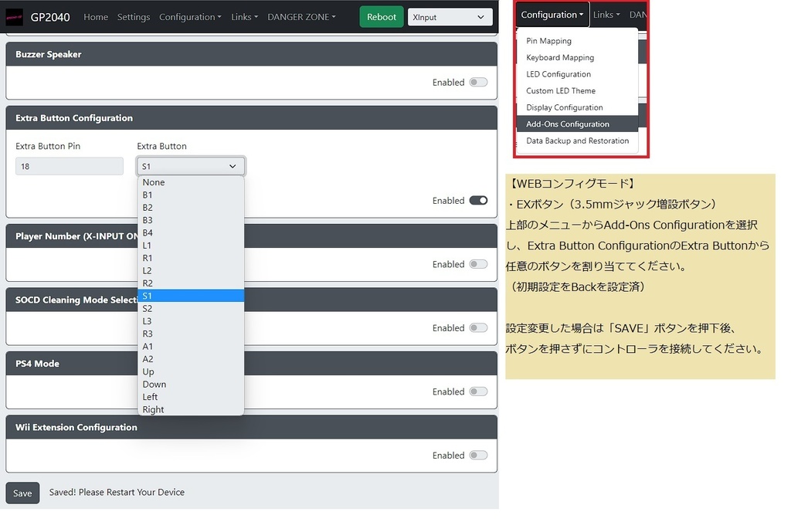The width and height of the screenshot is (791, 532).
Task: Pick R1 in the dropdown list
Action: (x=191, y=258)
